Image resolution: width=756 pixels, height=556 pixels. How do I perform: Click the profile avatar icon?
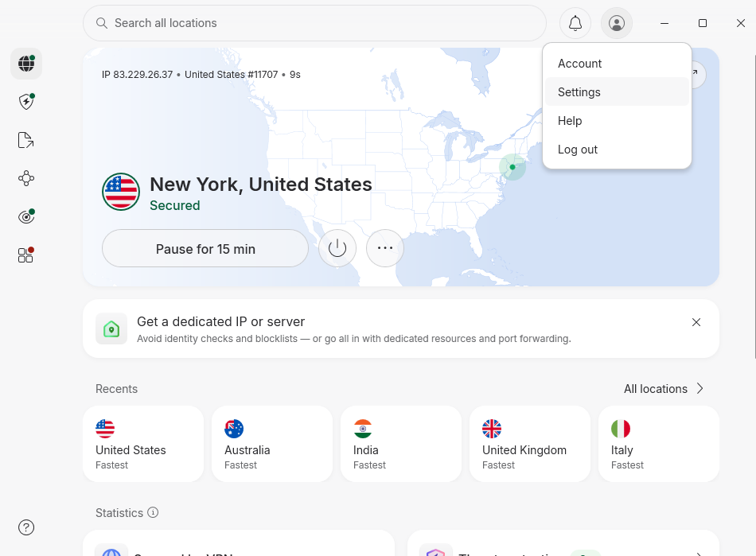[617, 23]
